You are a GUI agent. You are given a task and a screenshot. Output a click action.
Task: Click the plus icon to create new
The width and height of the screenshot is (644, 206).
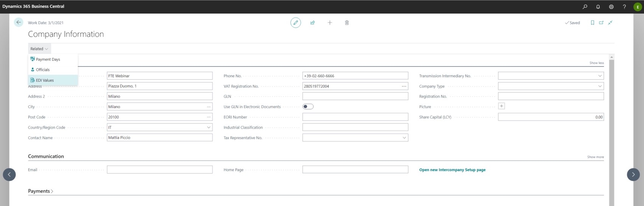[x=330, y=23]
